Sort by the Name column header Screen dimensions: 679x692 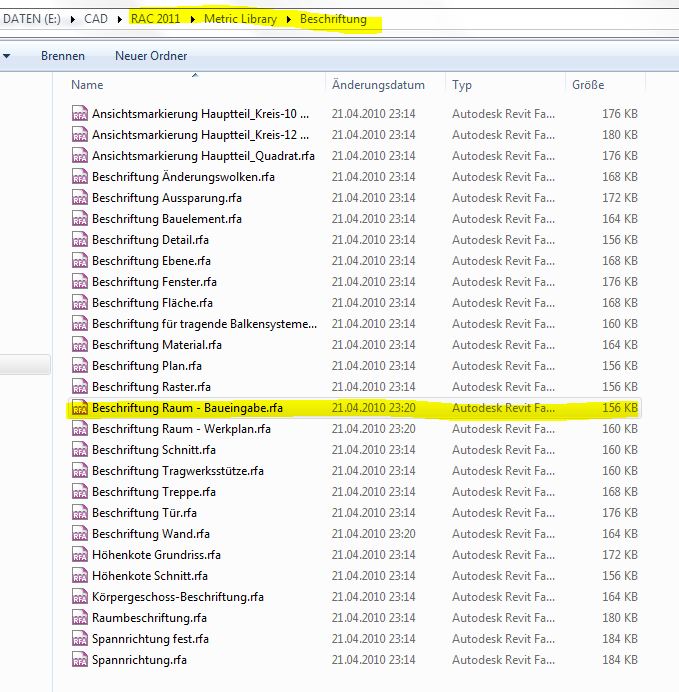click(x=87, y=85)
